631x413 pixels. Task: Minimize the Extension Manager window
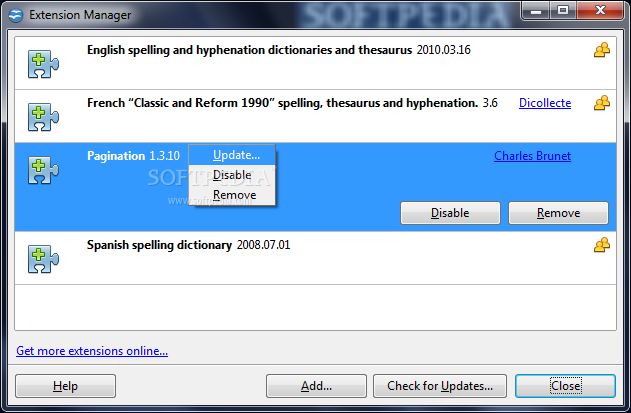click(x=536, y=10)
